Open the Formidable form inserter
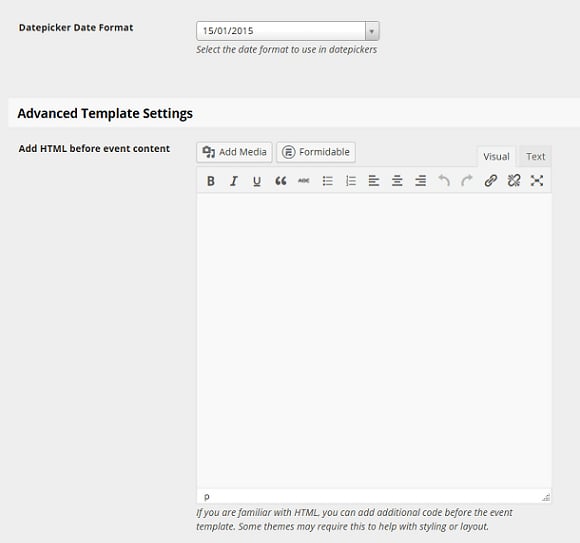 click(x=316, y=152)
